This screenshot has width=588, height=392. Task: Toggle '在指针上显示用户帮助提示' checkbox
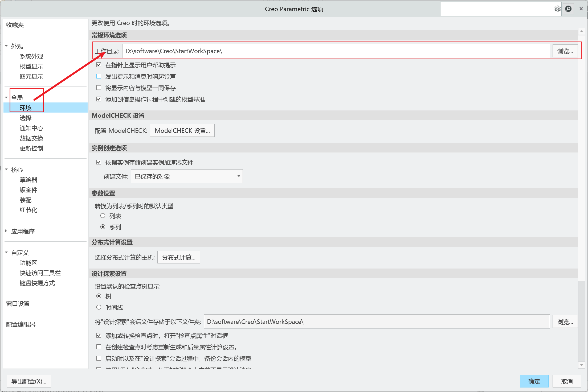[x=99, y=65]
